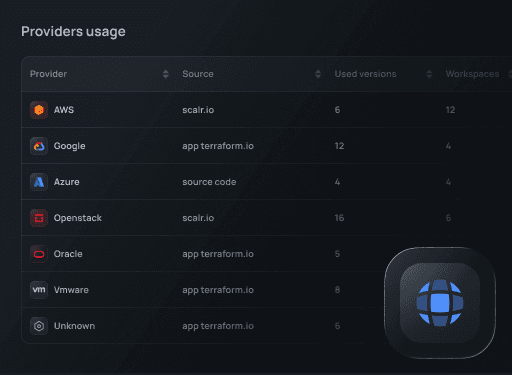
Task: Sort by the Source column arrows
Action: pyautogui.click(x=318, y=74)
